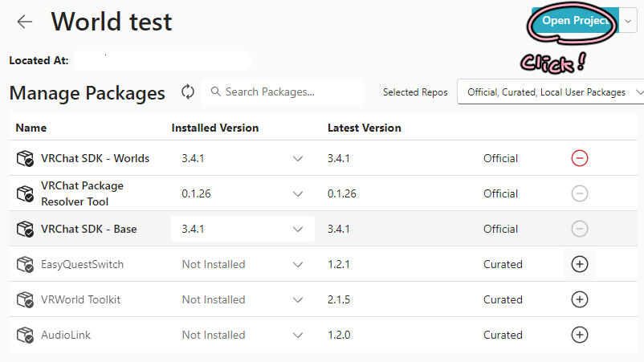Open the arrow menu next to Open Project
This screenshot has width=644, height=362.
tap(627, 21)
